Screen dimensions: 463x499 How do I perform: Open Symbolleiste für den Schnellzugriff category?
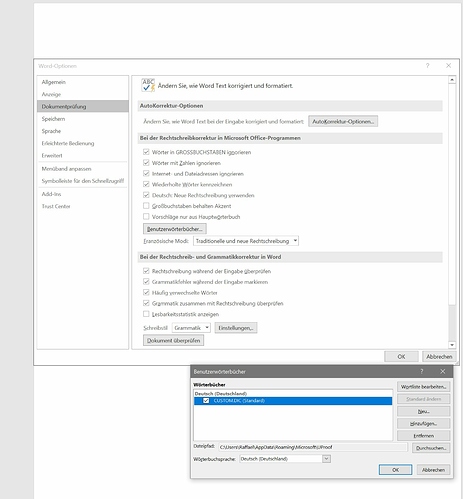coord(83,181)
